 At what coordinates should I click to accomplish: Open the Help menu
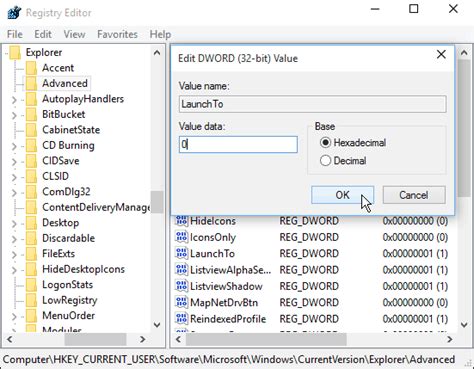[x=160, y=34]
